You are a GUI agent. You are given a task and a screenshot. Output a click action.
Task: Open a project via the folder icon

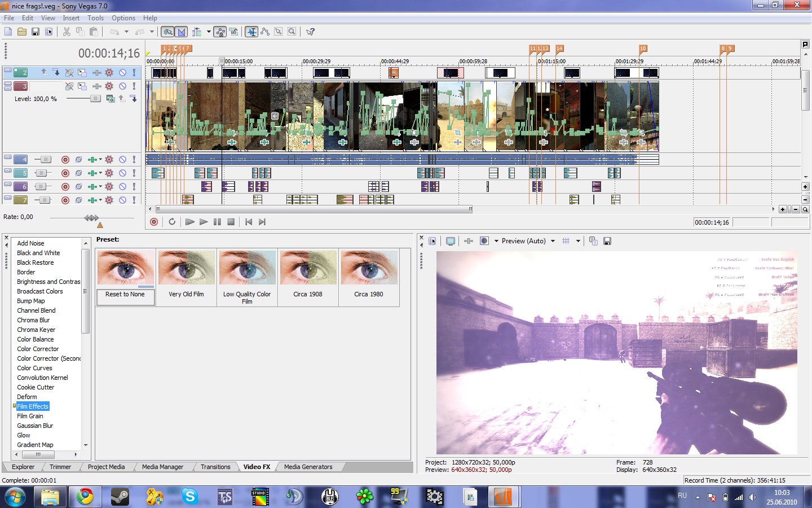point(21,32)
